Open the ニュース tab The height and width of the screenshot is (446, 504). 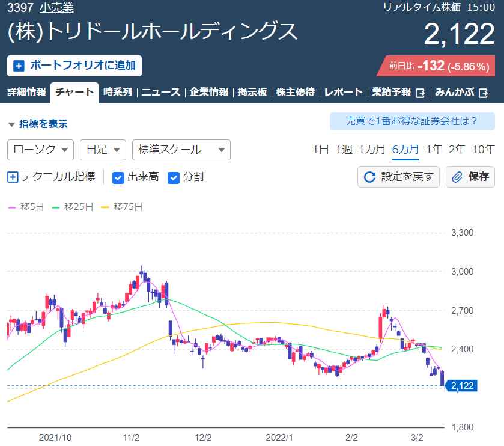(161, 93)
